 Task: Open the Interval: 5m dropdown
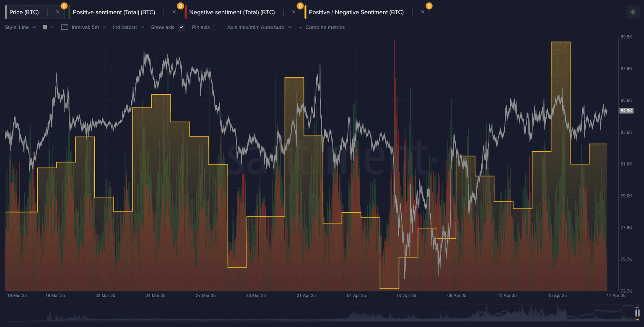click(88, 27)
